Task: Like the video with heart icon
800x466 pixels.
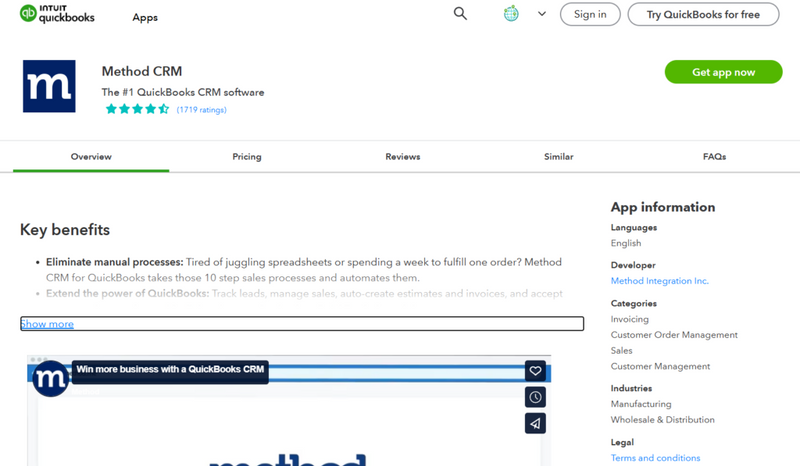Action: [535, 371]
